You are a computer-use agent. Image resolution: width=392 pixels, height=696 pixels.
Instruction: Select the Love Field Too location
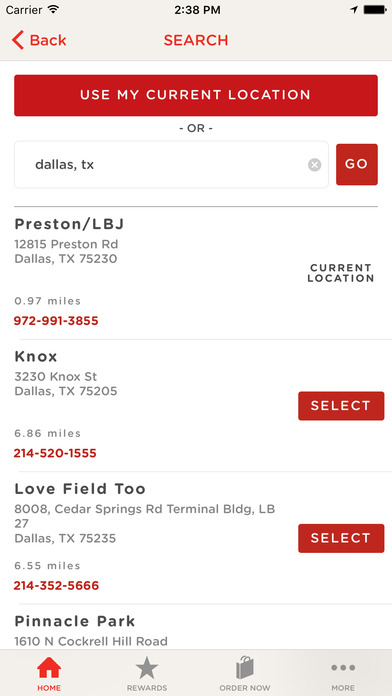tap(341, 538)
